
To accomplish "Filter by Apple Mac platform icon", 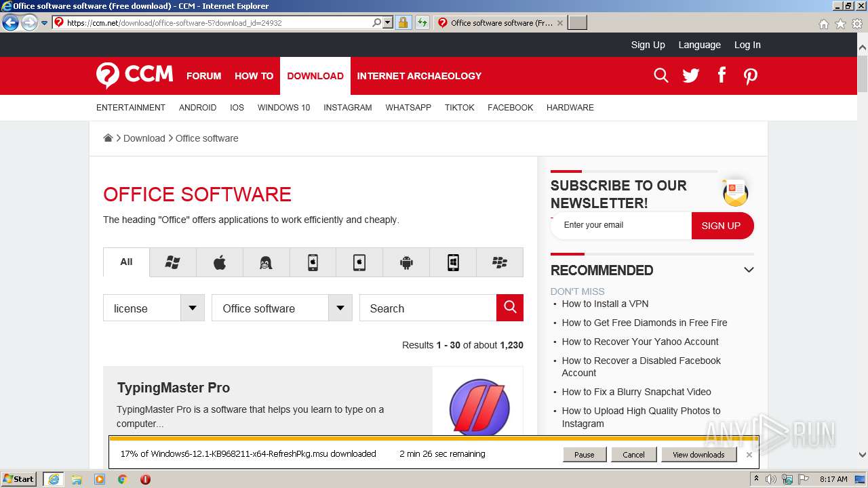I will click(219, 262).
